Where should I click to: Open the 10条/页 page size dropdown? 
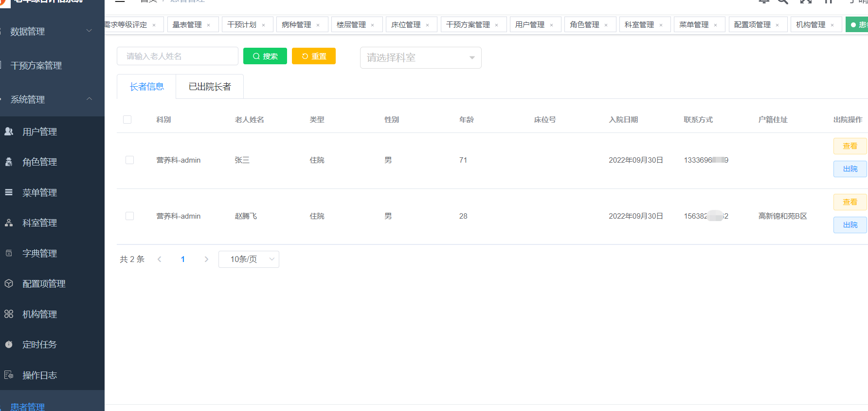click(x=249, y=259)
